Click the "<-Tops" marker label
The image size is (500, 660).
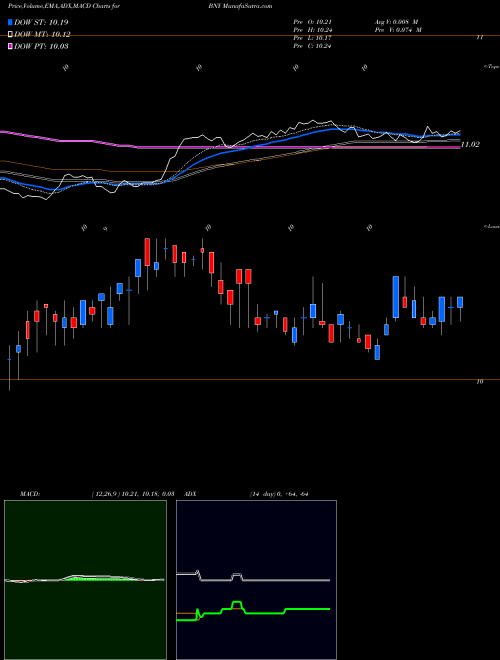coord(492,67)
